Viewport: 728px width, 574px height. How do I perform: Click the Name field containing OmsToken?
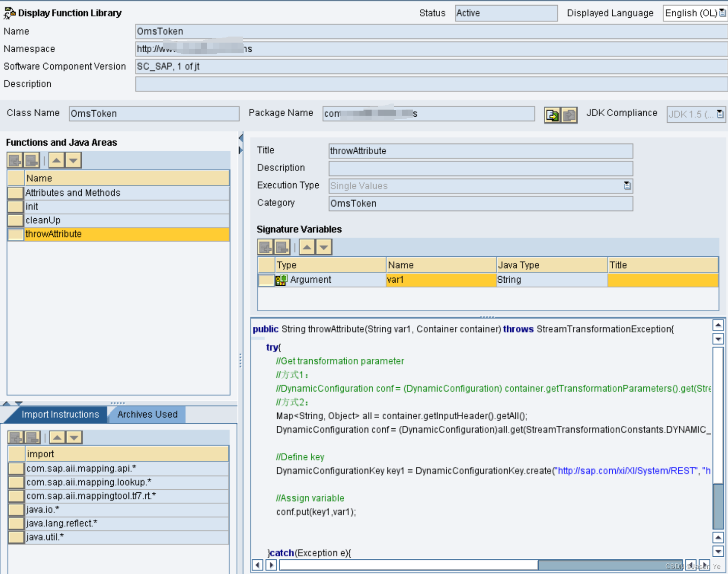(x=432, y=31)
